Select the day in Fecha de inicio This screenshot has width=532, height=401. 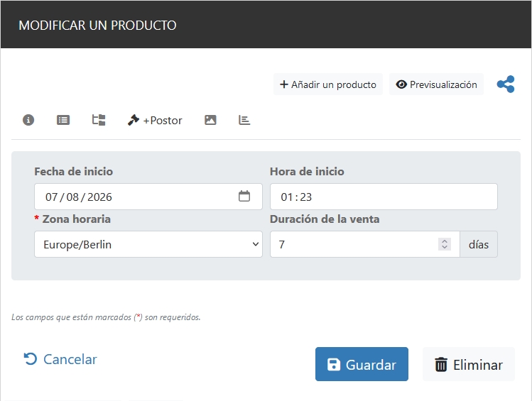coord(51,197)
